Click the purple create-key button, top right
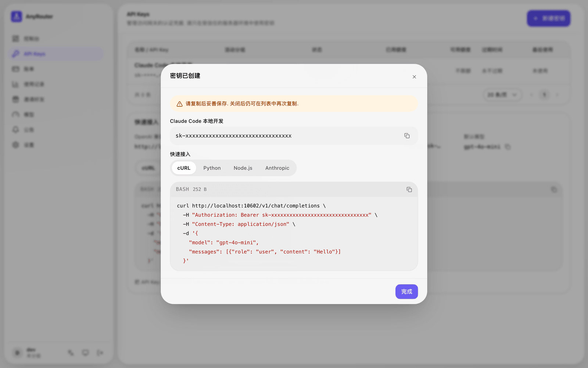 [x=549, y=18]
